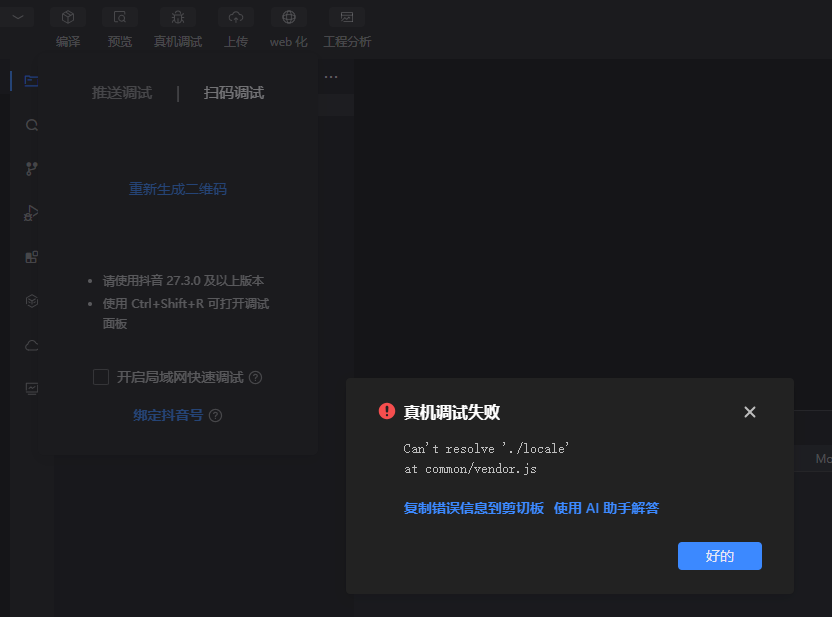Open the source control branch icon

32,168
